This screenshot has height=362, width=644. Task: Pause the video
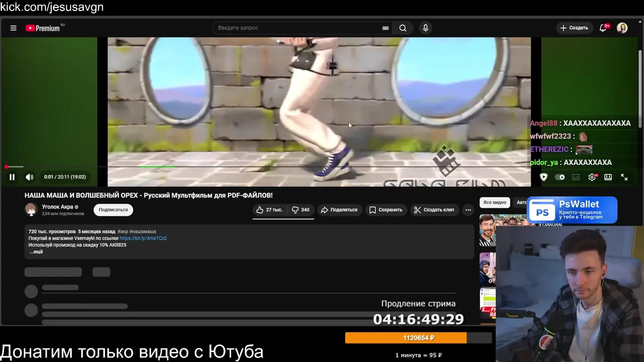12,177
